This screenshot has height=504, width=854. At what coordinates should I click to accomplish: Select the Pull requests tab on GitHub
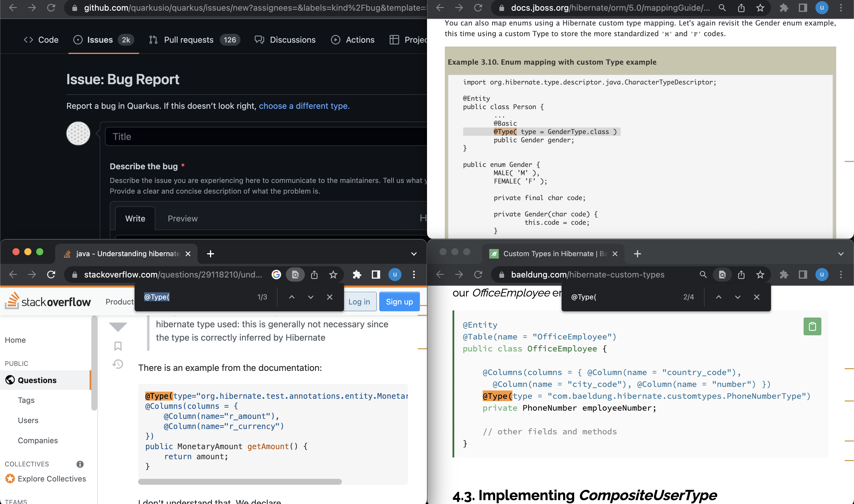[189, 39]
